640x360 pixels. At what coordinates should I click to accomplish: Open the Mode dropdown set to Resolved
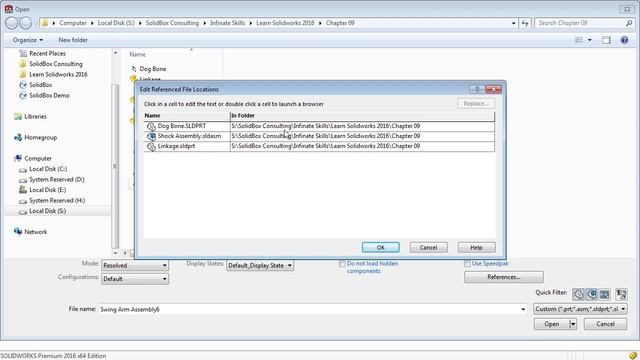135,265
